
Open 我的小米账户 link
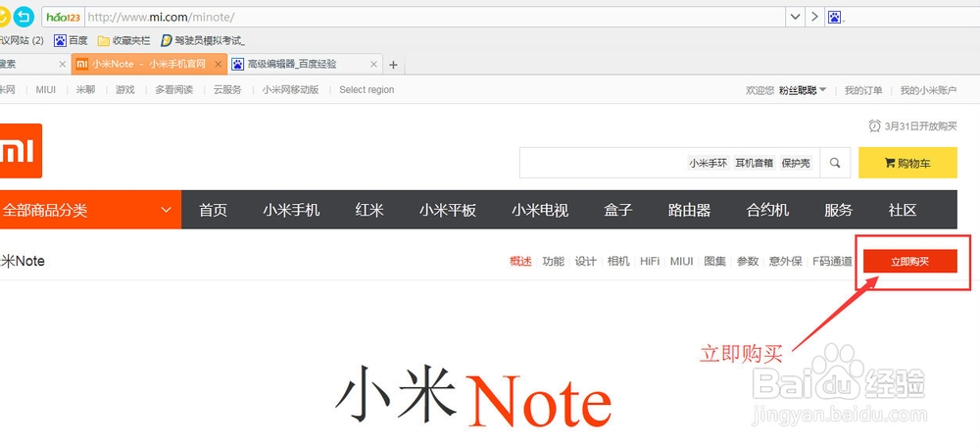[x=928, y=90]
